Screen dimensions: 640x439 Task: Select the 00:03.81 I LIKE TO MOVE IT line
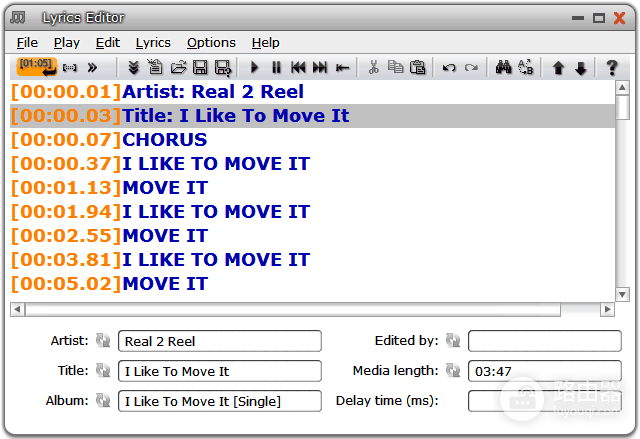pos(312,260)
